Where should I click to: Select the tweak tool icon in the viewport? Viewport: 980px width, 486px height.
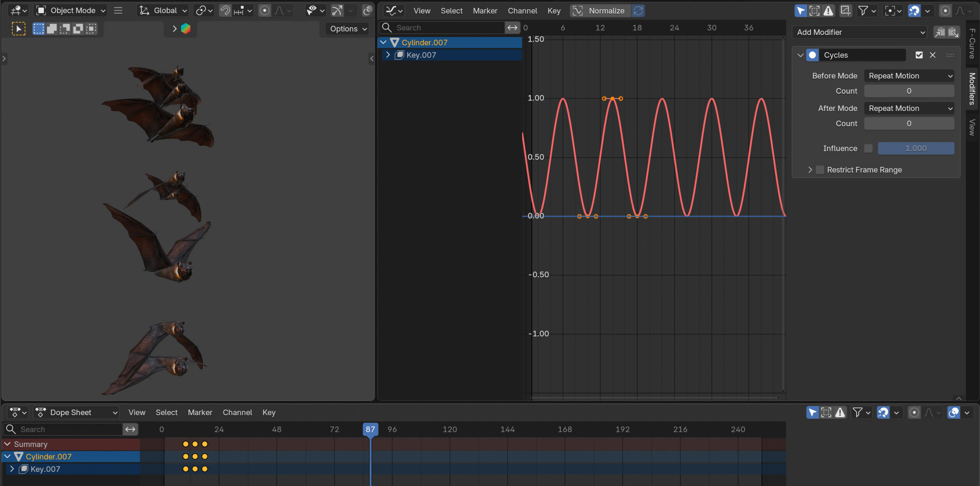[x=18, y=29]
